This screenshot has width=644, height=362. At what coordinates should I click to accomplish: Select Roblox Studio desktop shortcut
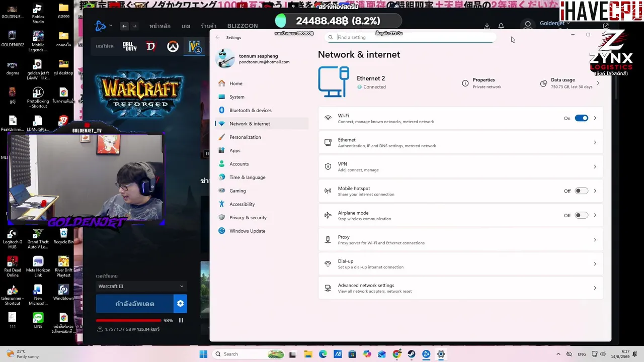(x=38, y=14)
